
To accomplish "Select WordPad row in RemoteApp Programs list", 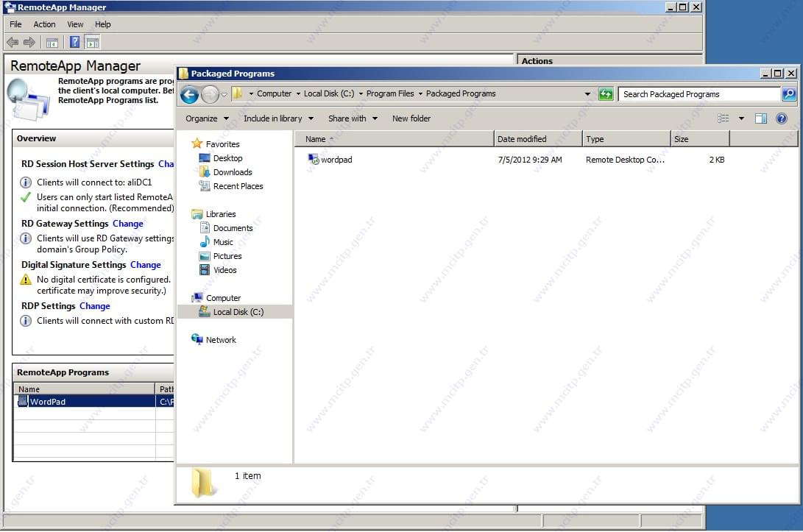I will [x=93, y=402].
